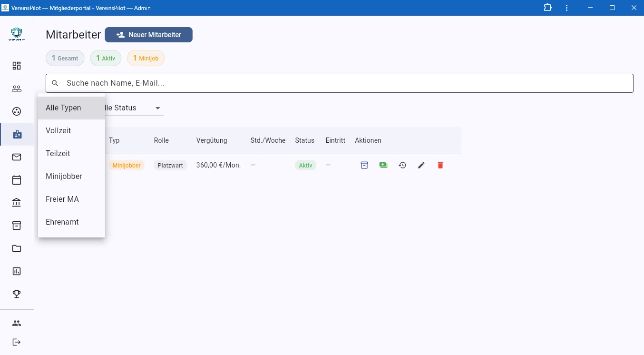644x355 pixels.
Task: Select Minijobber in the dropdown list
Action: (64, 176)
